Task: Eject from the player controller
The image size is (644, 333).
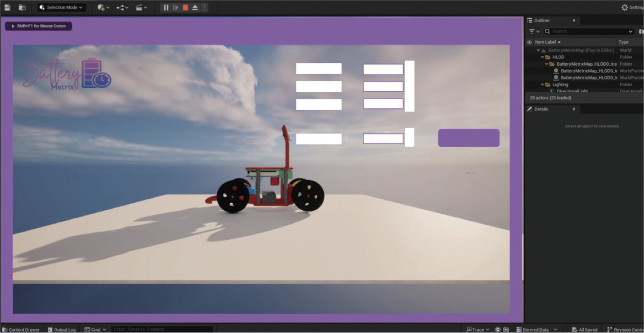Action: [x=195, y=7]
